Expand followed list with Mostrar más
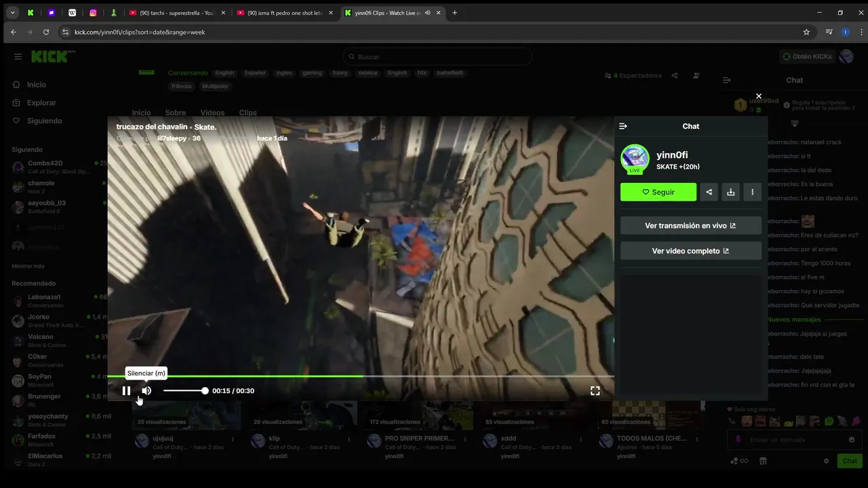 click(28, 266)
